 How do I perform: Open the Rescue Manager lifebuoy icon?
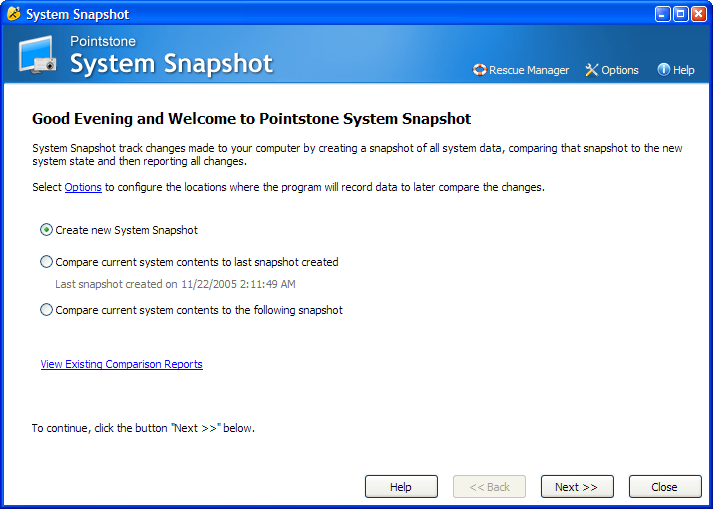479,70
